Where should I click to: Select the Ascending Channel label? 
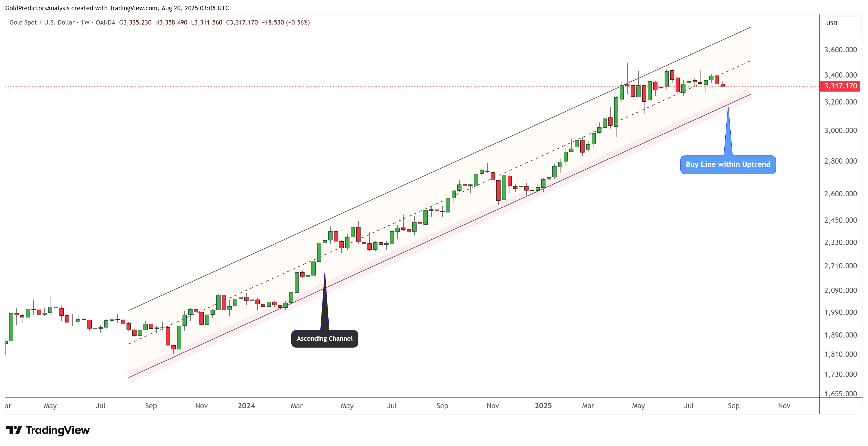point(324,339)
